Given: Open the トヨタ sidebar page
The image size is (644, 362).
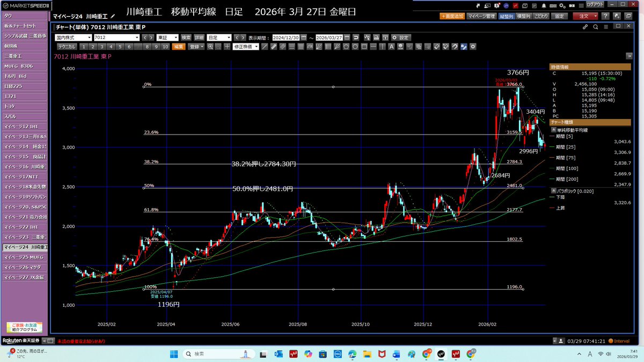Looking at the screenshot, I should [x=25, y=106].
